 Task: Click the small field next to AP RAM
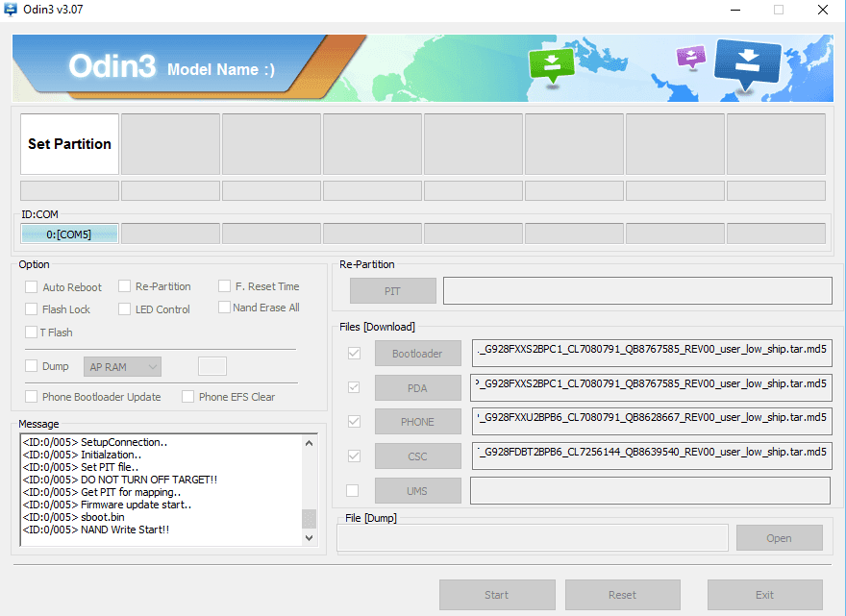(212, 366)
